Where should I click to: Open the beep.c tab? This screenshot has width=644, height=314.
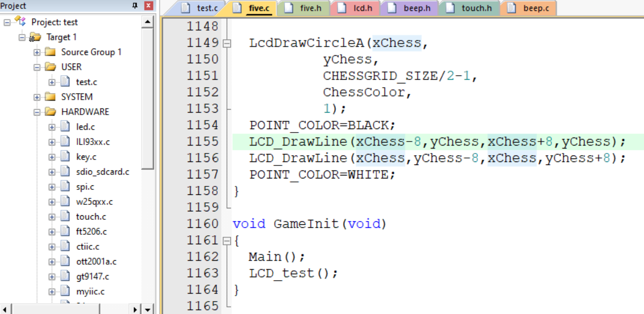point(529,8)
